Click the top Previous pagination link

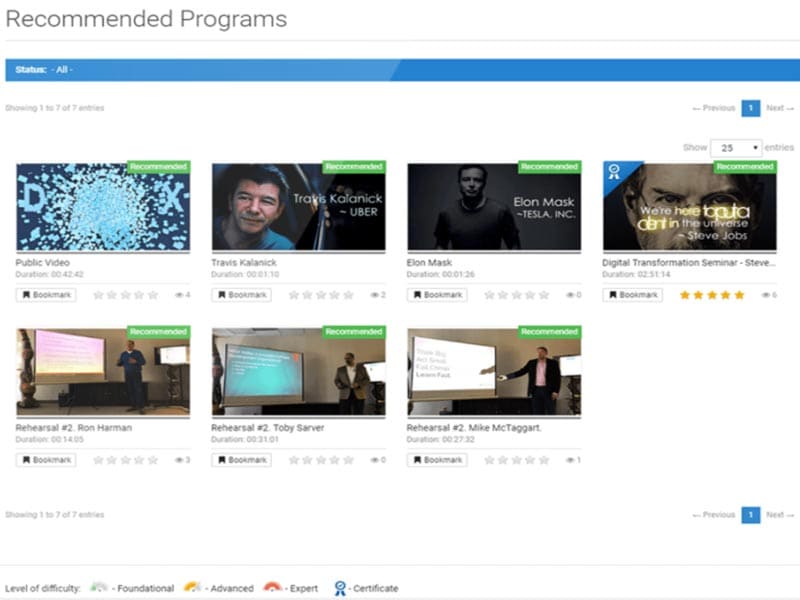tap(714, 108)
